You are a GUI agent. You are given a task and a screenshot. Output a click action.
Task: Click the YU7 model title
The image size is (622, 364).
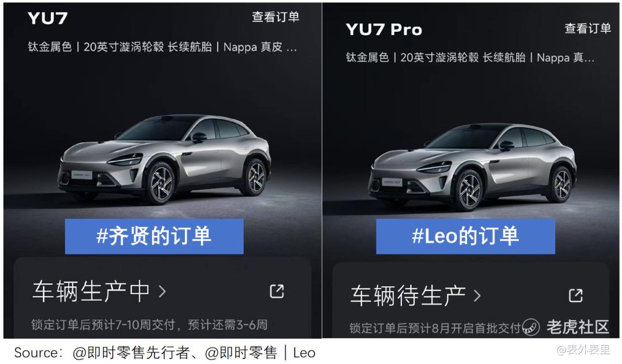tap(48, 18)
